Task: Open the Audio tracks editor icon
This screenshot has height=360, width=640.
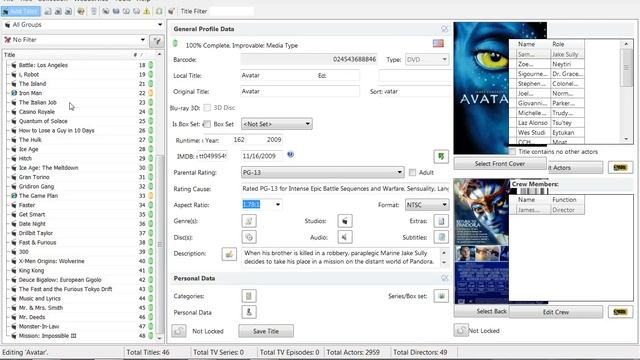Action: (x=345, y=237)
